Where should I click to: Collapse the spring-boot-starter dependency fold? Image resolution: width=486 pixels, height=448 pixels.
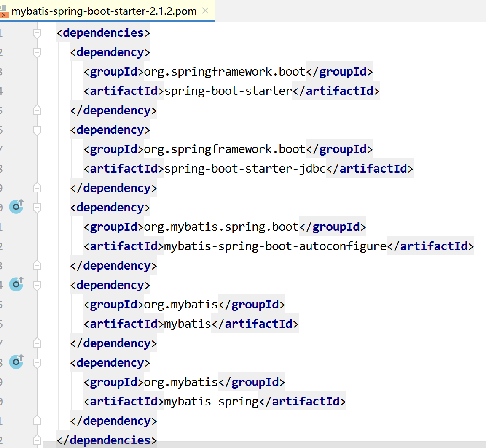coord(37,53)
